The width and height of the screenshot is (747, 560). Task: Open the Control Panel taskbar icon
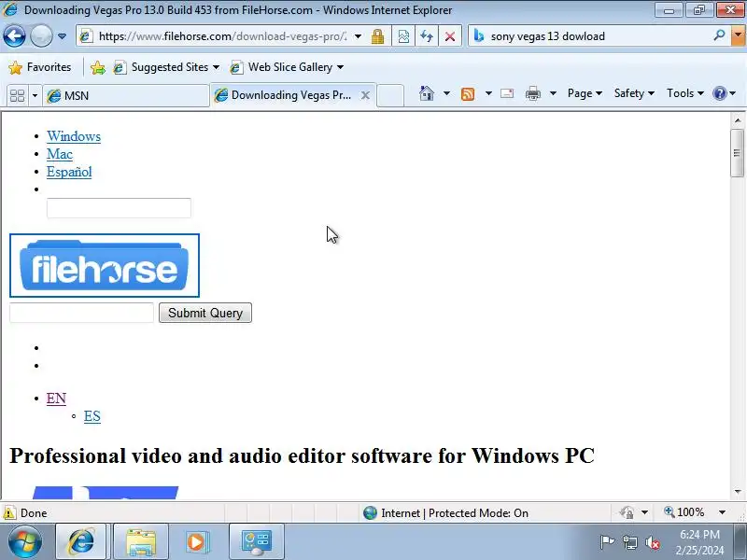pyautogui.click(x=256, y=541)
